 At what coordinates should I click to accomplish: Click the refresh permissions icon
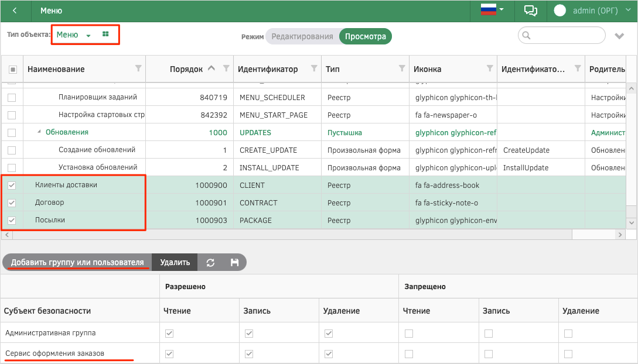pyautogui.click(x=210, y=262)
